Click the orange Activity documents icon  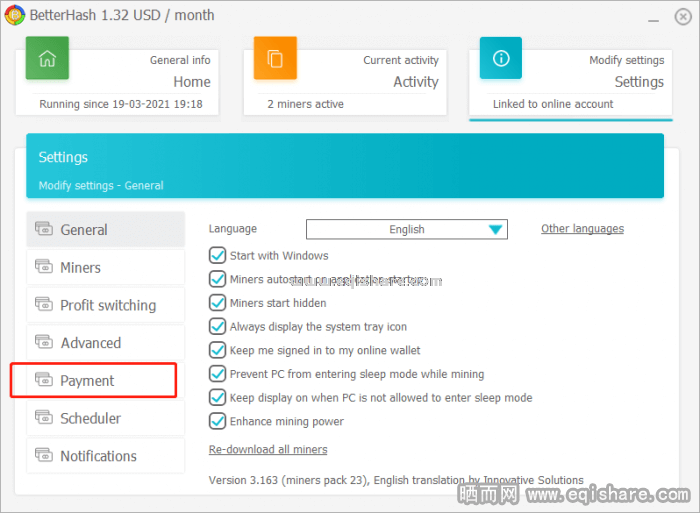click(x=275, y=59)
